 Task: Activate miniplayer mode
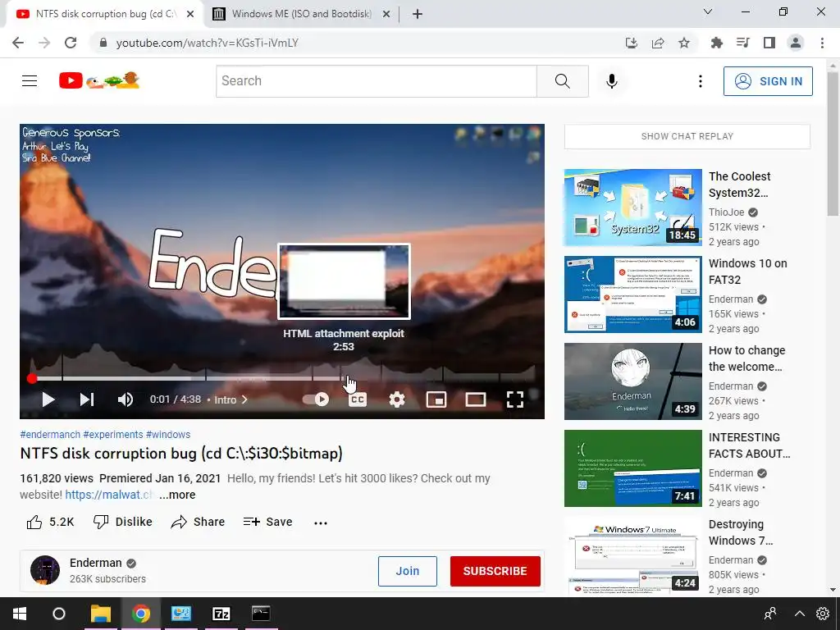pyautogui.click(x=436, y=399)
